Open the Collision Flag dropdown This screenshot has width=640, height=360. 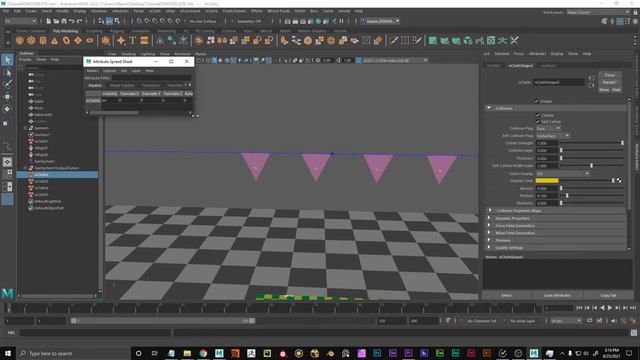548,129
